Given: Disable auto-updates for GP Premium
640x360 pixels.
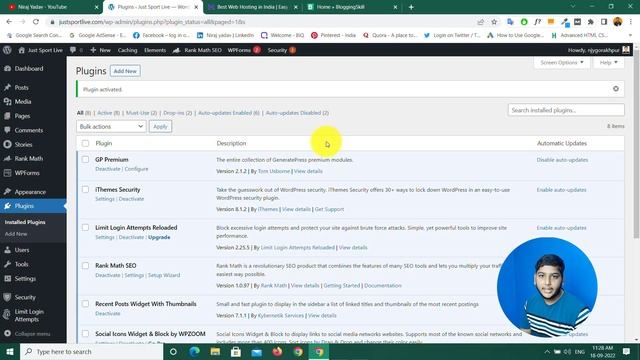Looking at the screenshot, I should (562, 160).
